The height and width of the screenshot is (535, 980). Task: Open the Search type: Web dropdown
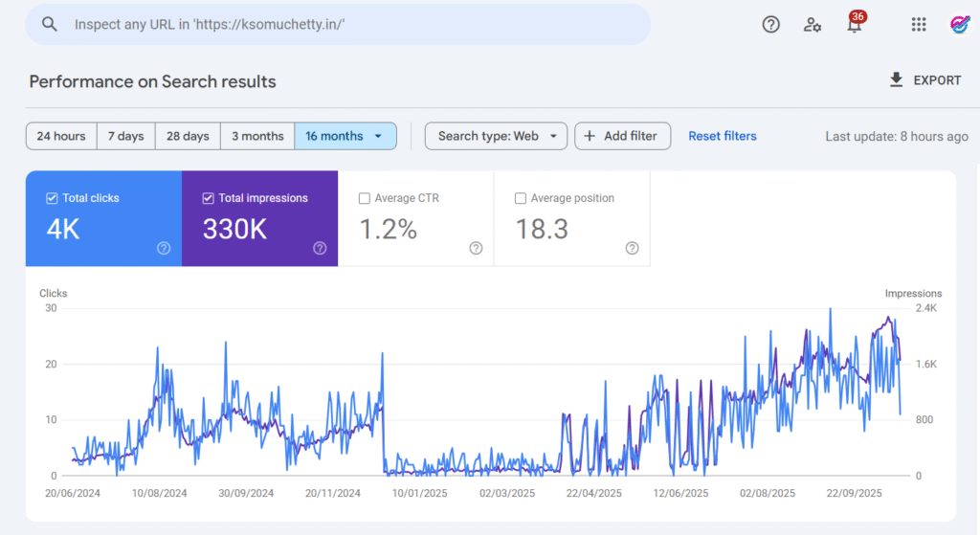[x=496, y=136]
